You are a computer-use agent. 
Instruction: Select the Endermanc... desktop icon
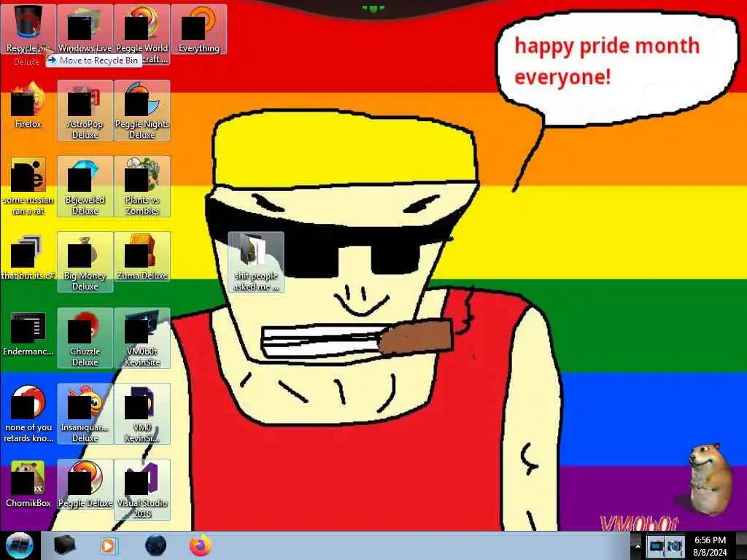(x=28, y=333)
